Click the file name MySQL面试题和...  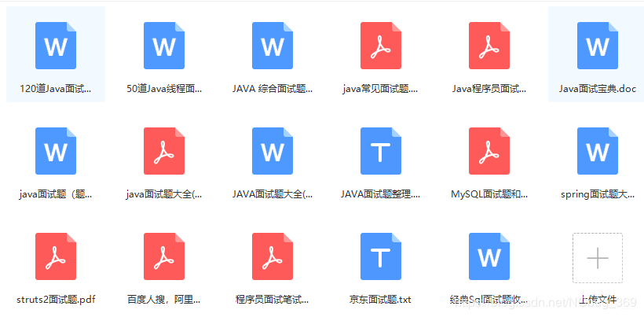[489, 194]
